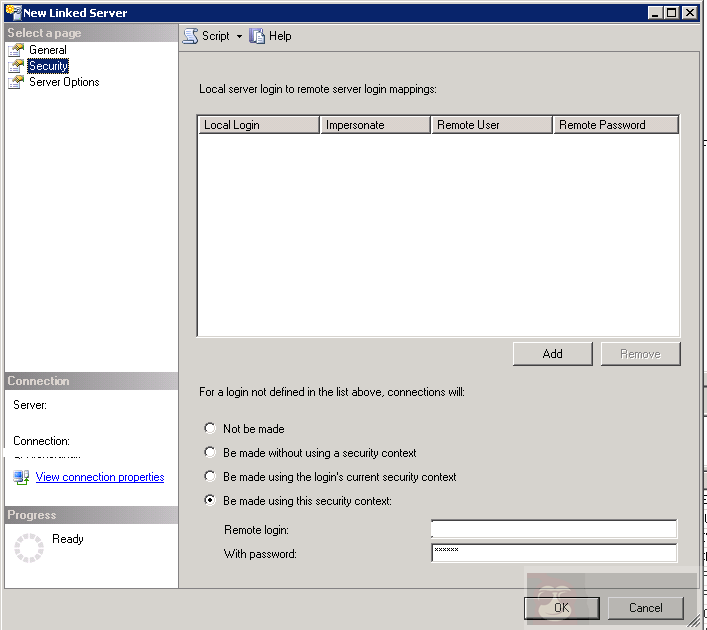Choose 'Be made without using a security context'
The image size is (707, 630).
click(x=210, y=452)
